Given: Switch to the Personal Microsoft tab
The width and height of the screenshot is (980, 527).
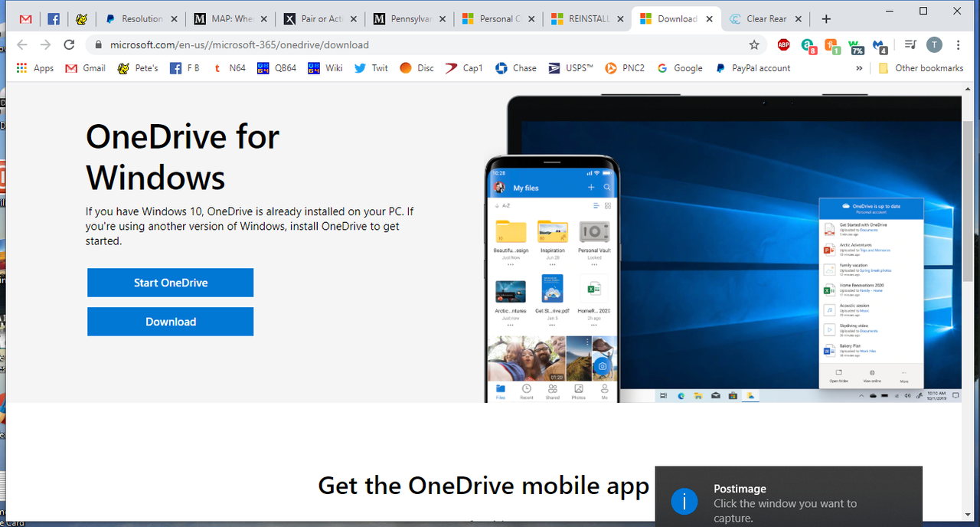Looking at the screenshot, I should [499, 19].
